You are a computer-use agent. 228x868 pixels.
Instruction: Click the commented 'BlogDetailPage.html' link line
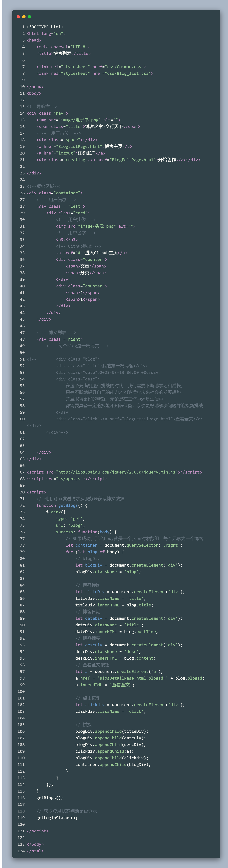130,419
